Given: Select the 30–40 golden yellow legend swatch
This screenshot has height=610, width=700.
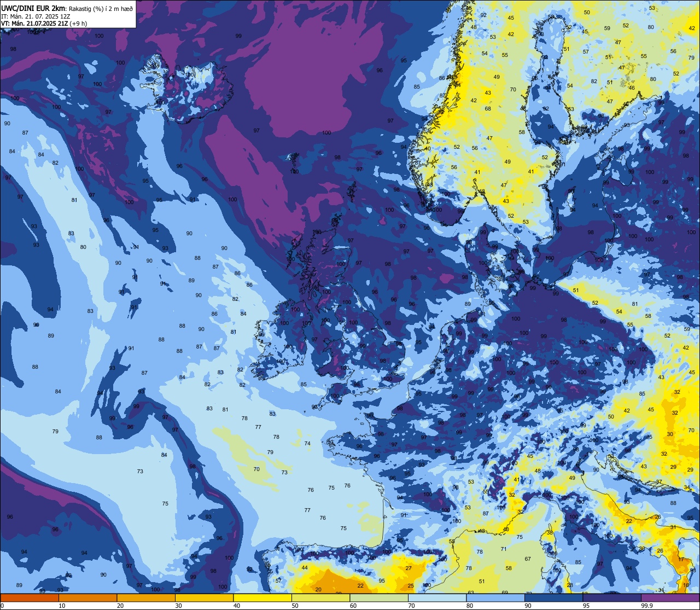Looking at the screenshot, I should coord(204,597).
